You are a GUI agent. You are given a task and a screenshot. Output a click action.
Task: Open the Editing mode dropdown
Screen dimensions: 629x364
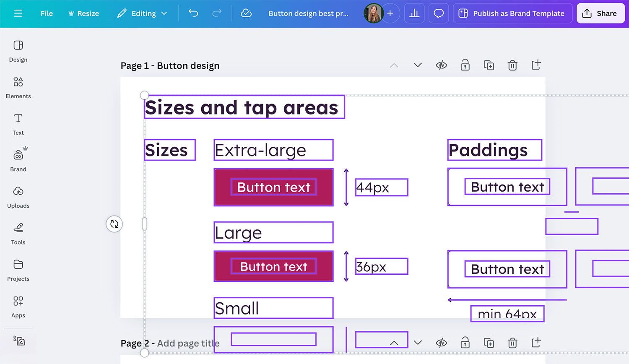point(142,13)
